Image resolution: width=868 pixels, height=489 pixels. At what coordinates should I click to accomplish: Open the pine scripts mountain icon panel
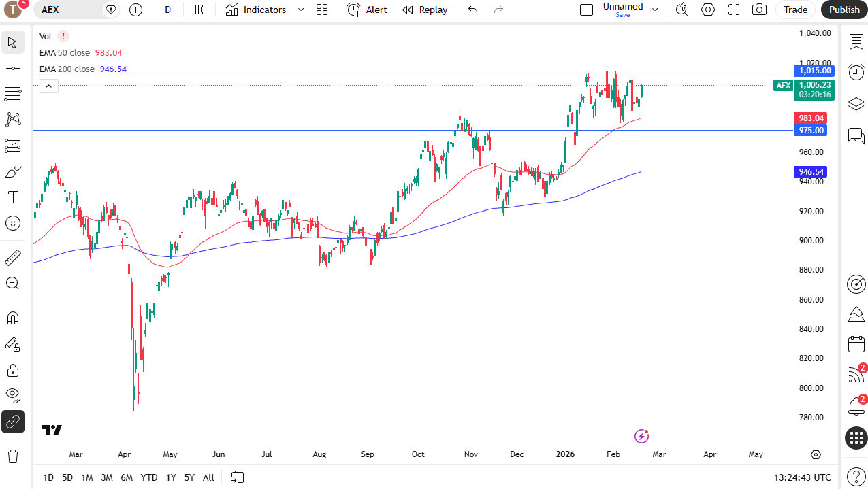(x=856, y=314)
